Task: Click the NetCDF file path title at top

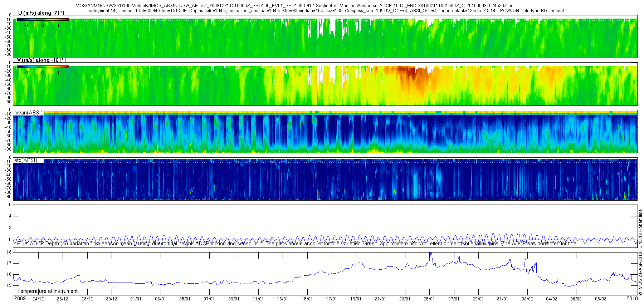Action: (x=294, y=6)
